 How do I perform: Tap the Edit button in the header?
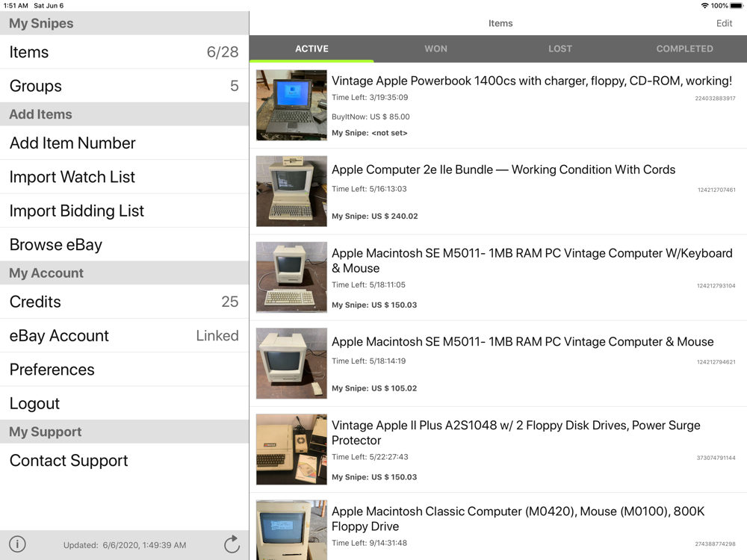click(x=724, y=23)
